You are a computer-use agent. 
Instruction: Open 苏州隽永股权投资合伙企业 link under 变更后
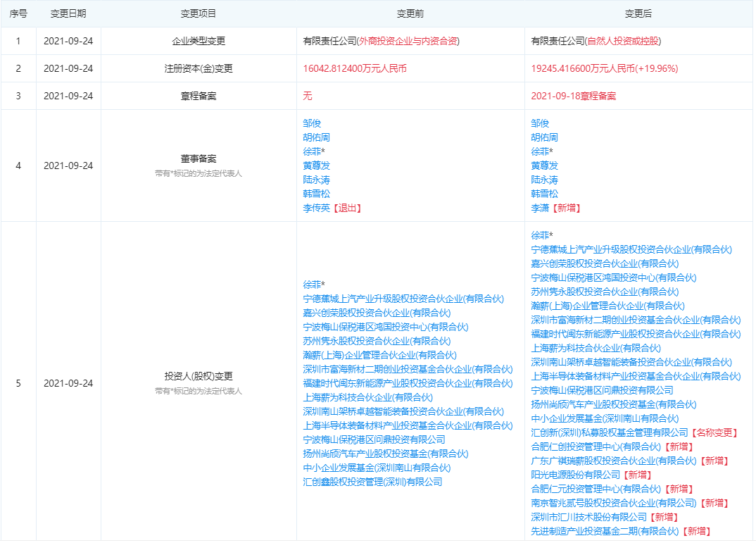pos(605,292)
